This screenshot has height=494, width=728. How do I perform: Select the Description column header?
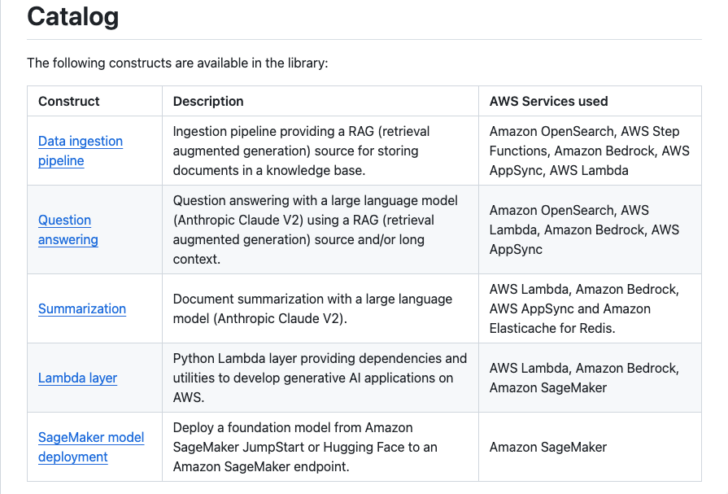(208, 101)
